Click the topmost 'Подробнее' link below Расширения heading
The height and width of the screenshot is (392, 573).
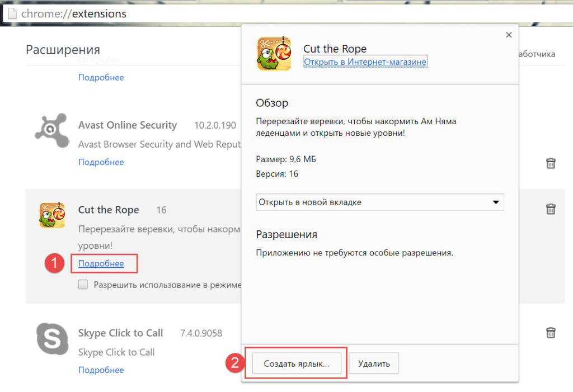click(101, 78)
